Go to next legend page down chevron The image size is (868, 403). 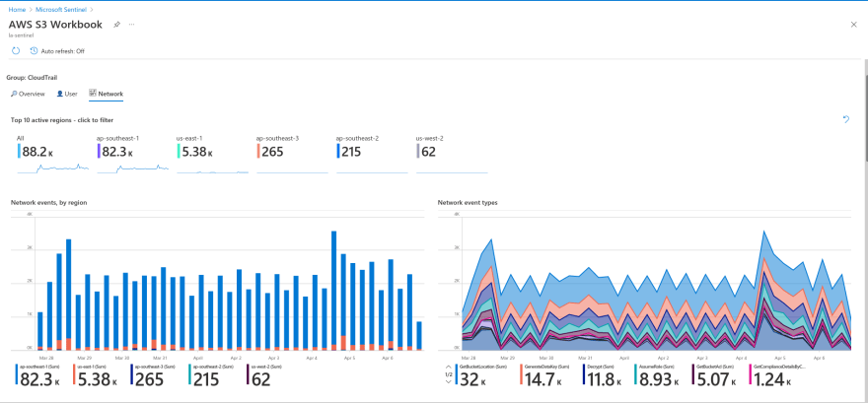coord(449,382)
